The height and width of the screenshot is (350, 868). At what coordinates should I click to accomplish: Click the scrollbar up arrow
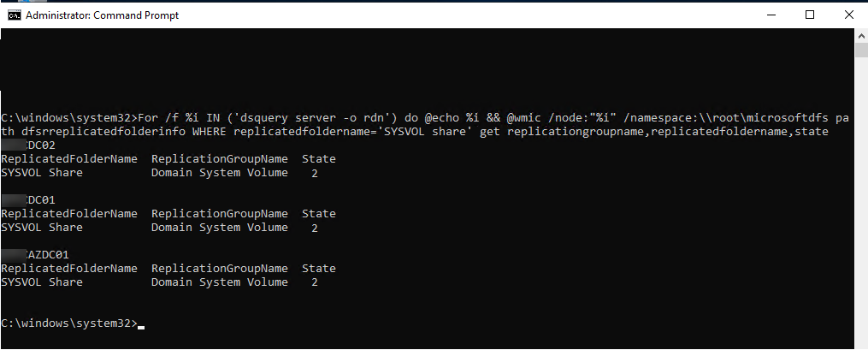(861, 35)
